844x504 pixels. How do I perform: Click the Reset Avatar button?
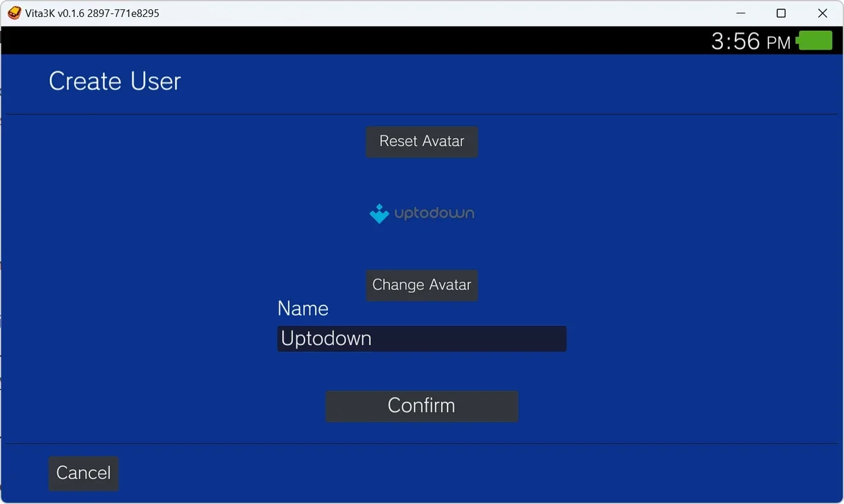tap(422, 141)
